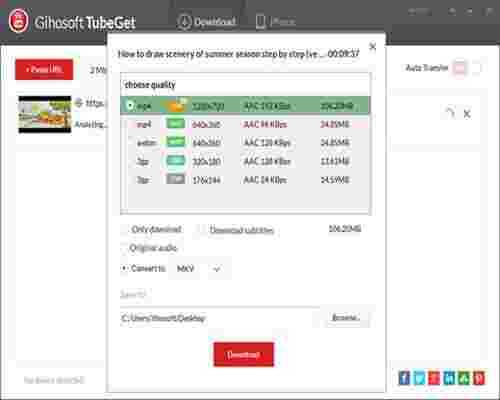Image resolution: width=500 pixels, height=400 pixels.
Task: Click the green quality badge in the webm row
Action: 176,142
